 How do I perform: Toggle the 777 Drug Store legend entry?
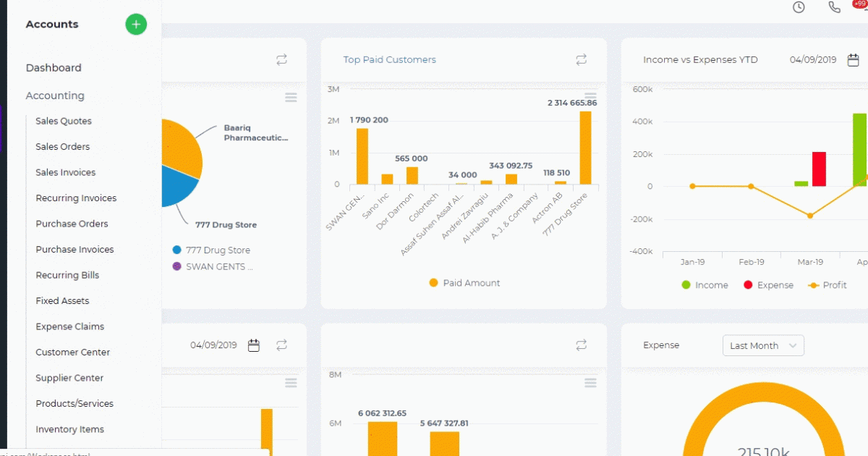point(211,250)
